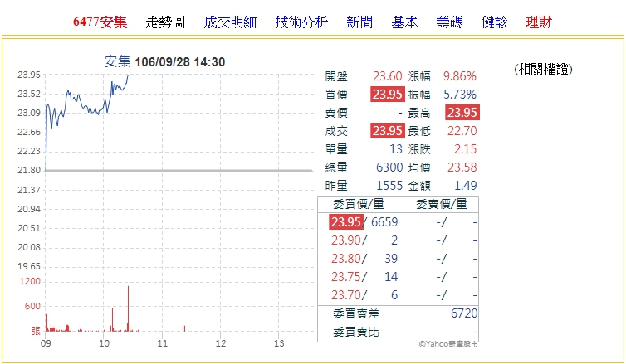Click the 總量 value 6300

[x=389, y=167]
